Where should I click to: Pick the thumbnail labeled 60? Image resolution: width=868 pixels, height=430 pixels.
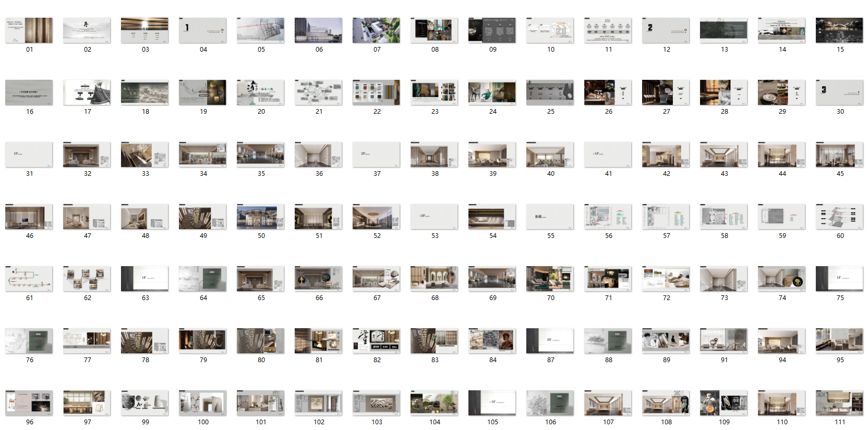click(x=840, y=217)
